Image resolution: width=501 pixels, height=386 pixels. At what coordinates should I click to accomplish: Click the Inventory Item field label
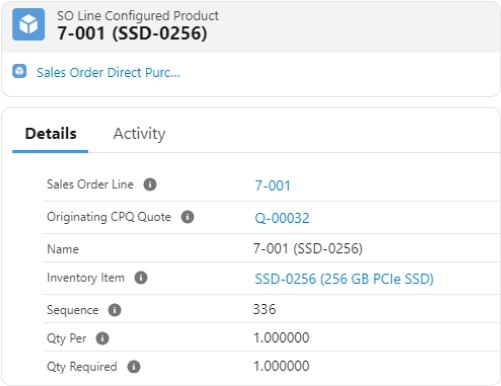(x=86, y=278)
